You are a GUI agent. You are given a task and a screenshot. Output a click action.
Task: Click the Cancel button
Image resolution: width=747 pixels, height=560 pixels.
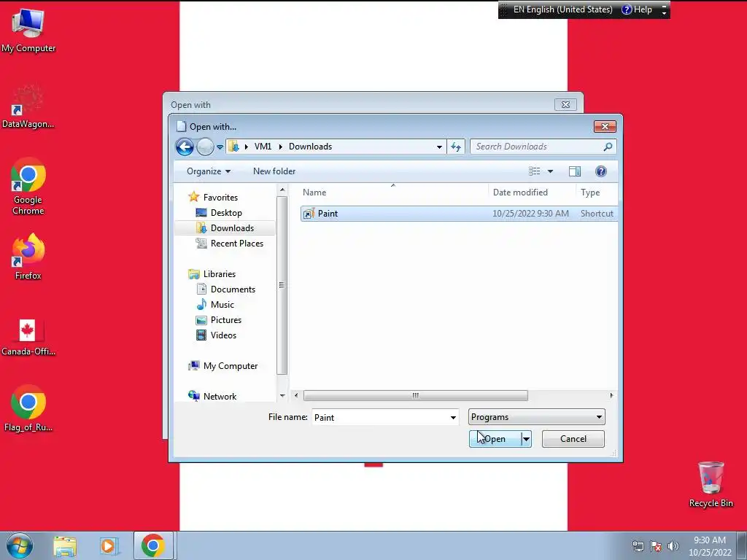click(x=573, y=439)
